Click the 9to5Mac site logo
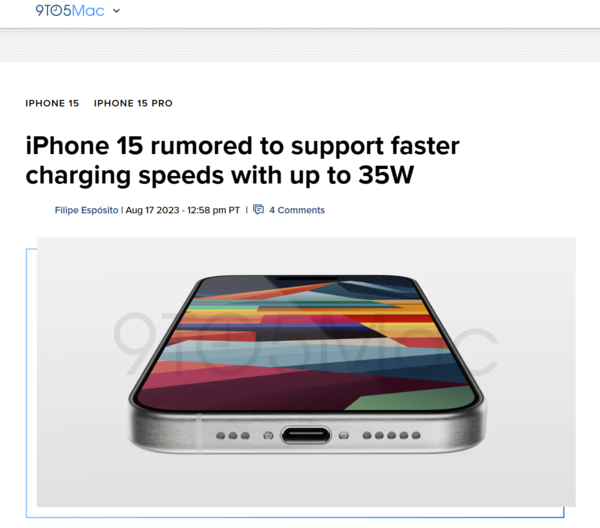 [70, 11]
